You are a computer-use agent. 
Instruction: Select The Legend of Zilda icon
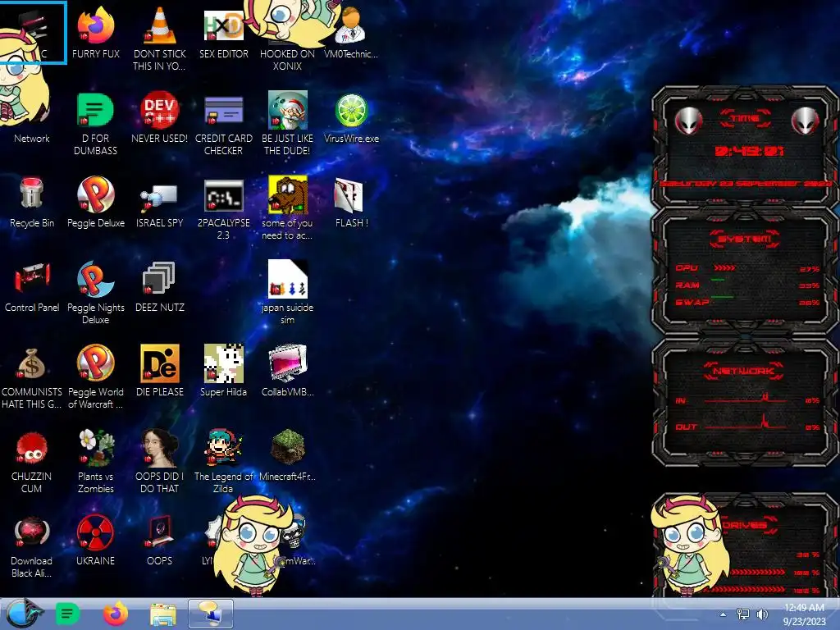(223, 462)
